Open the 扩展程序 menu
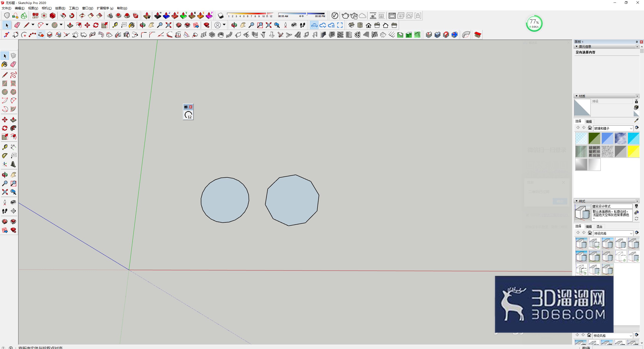Screen dimensions: 644x349 coord(105,8)
